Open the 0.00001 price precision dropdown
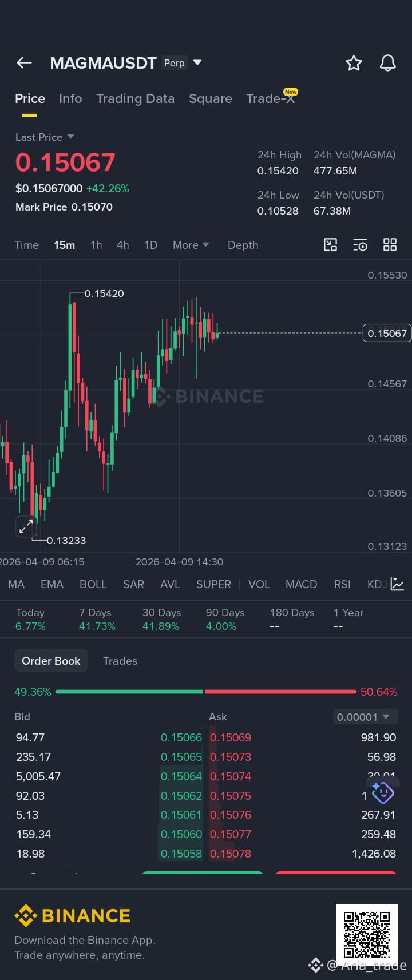Screen dimensions: 412x980 [365, 717]
